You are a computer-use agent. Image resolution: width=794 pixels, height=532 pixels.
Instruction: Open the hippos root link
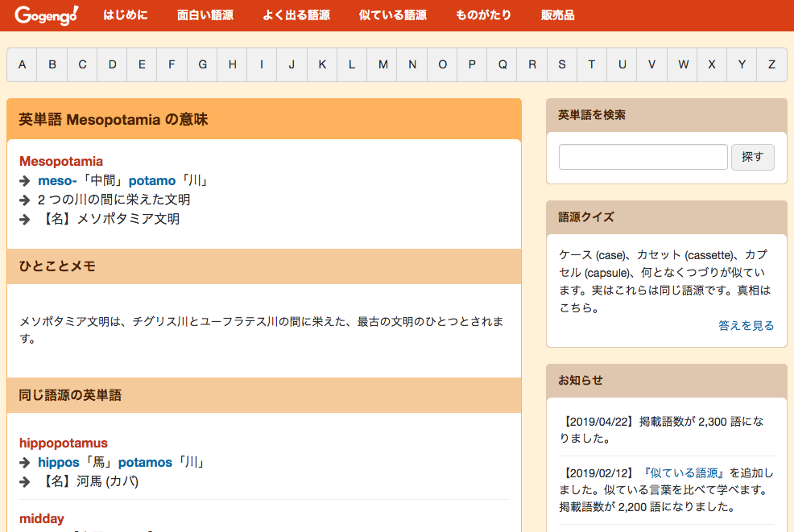coord(59,463)
